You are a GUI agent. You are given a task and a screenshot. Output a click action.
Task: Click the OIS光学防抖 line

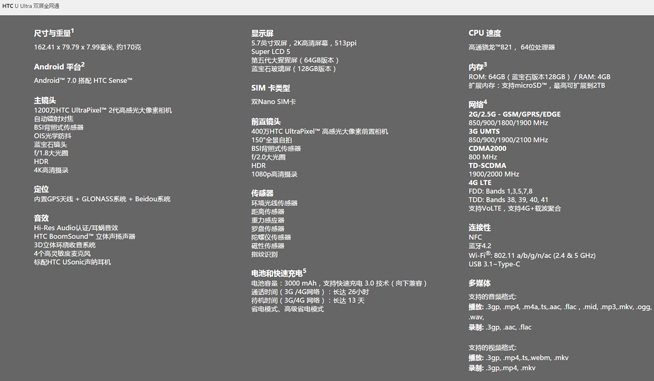pos(53,136)
